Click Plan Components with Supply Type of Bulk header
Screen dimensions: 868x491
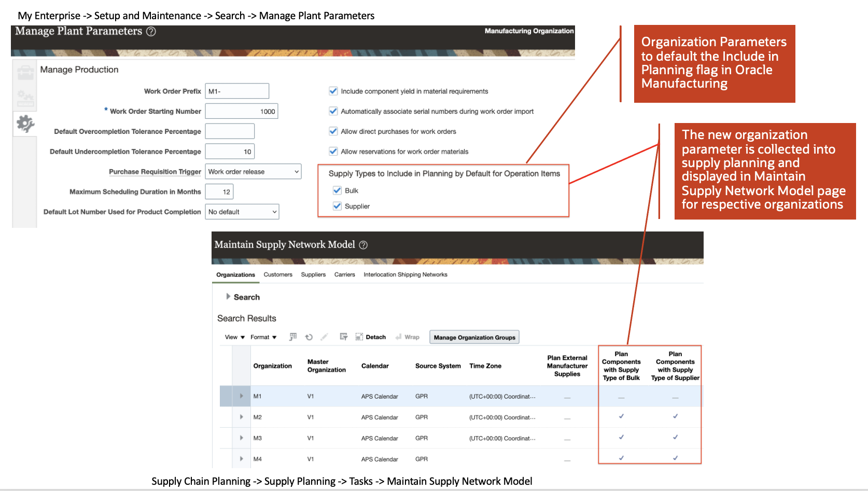(x=621, y=366)
